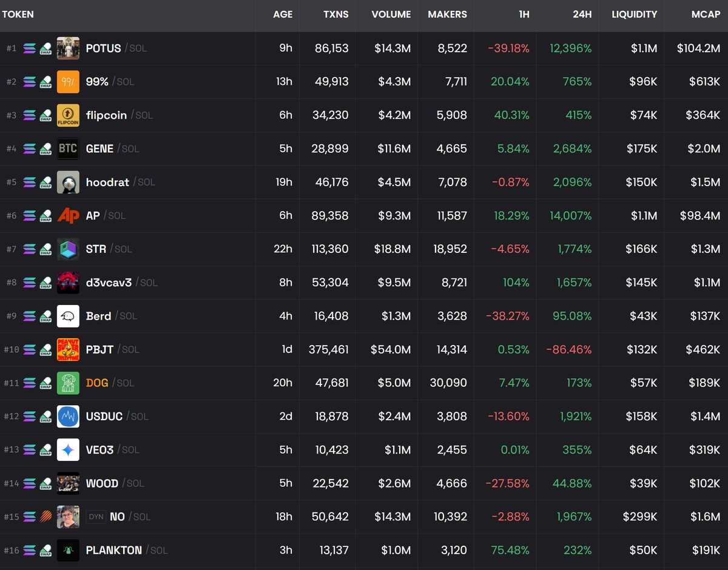This screenshot has width=728, height=570.
Task: Click GENE market cap $2.0M
Action: [x=704, y=149]
